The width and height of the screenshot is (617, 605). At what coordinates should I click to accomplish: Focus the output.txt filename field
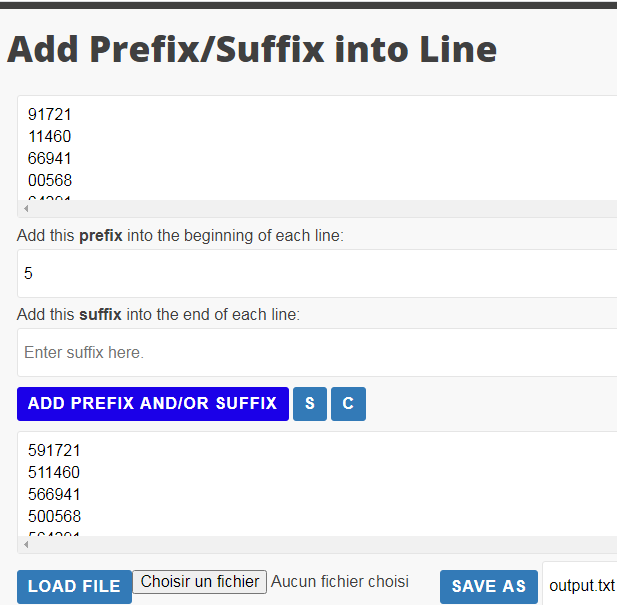[x=581, y=586]
